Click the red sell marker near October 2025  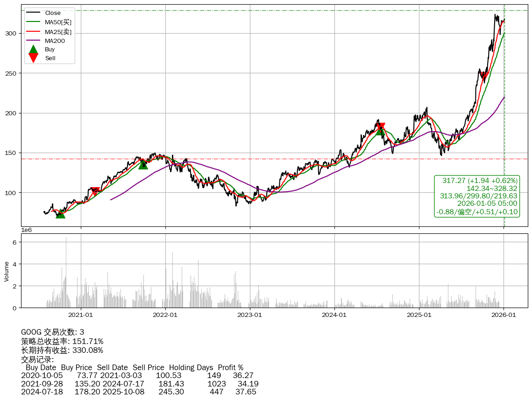point(484,77)
